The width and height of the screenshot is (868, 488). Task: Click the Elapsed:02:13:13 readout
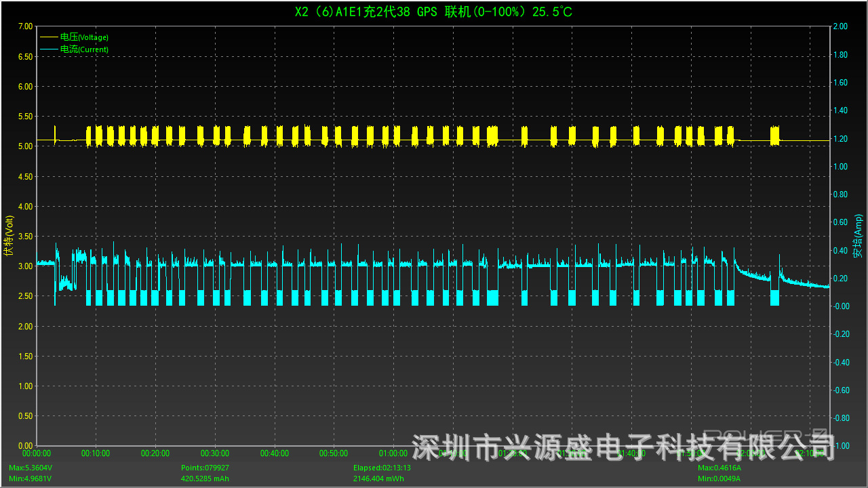coord(382,468)
